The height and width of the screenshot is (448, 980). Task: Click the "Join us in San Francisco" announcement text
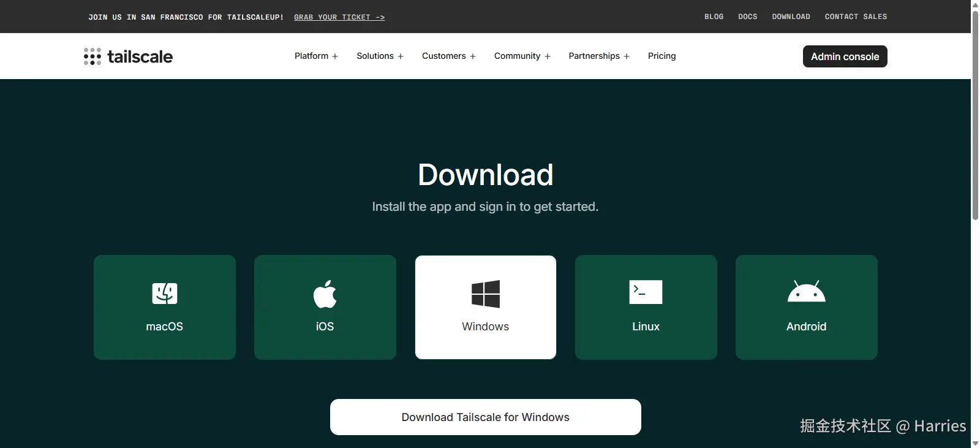tap(186, 17)
